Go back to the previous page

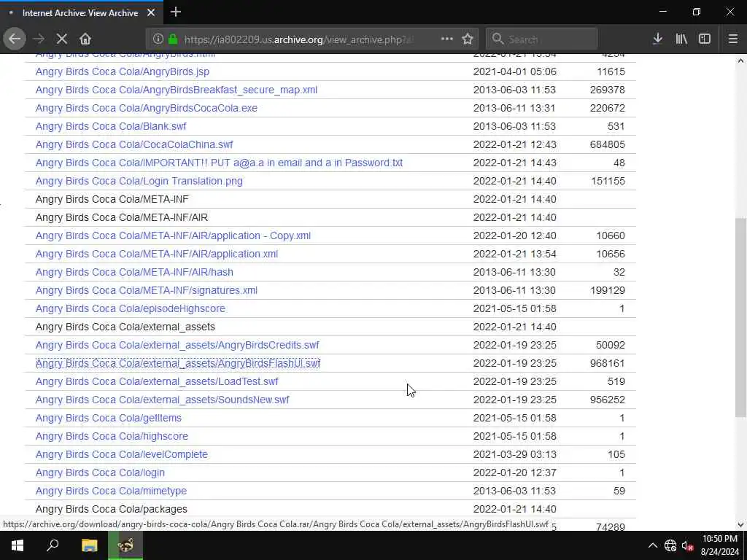(15, 39)
